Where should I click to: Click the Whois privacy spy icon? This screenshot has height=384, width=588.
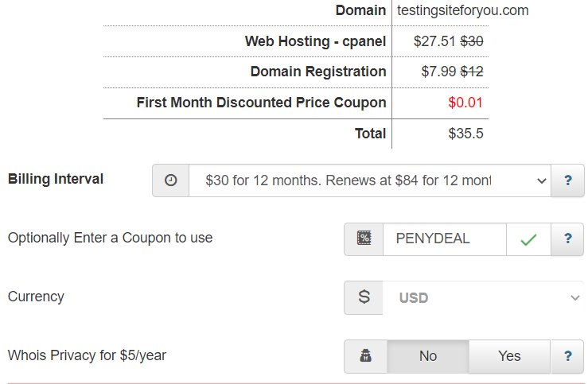click(x=365, y=355)
